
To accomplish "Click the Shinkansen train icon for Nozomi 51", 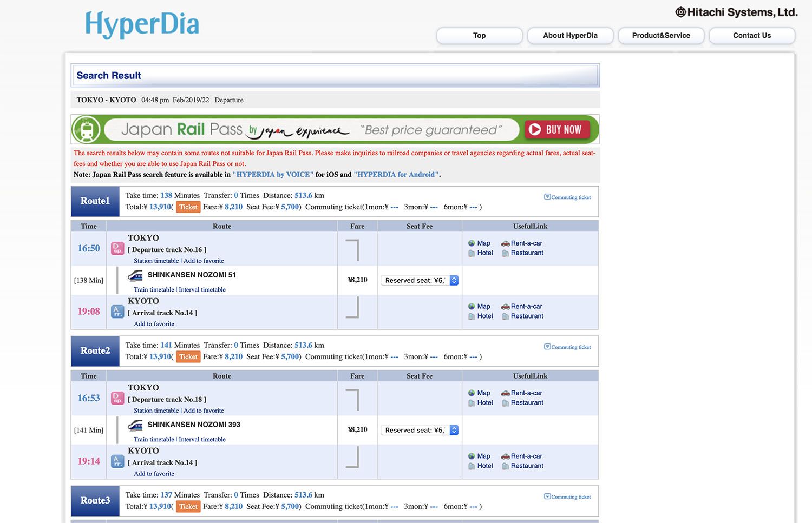I will click(x=135, y=275).
